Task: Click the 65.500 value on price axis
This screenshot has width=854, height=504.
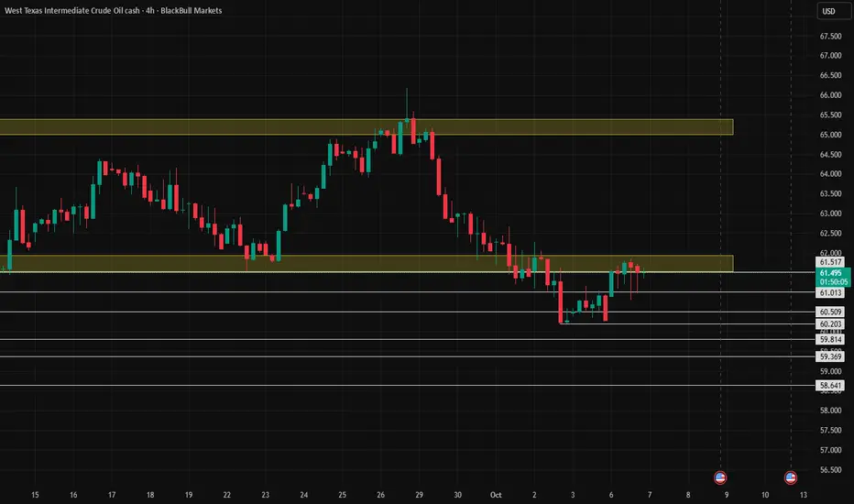Action: tap(830, 115)
